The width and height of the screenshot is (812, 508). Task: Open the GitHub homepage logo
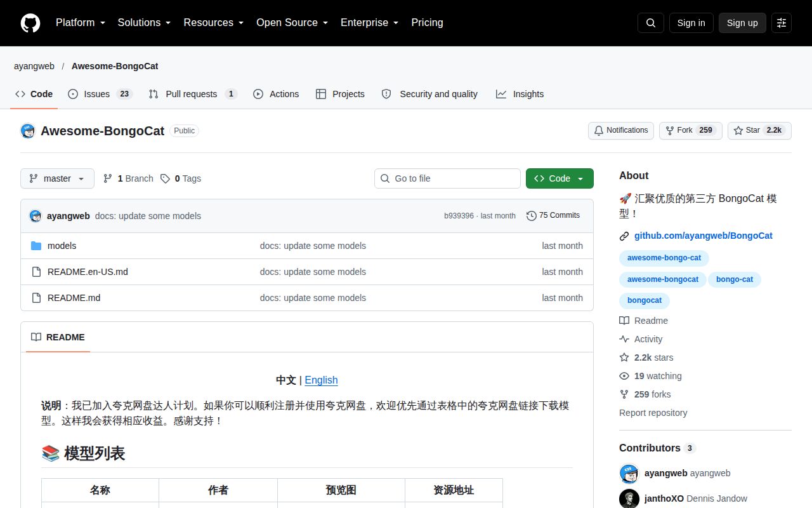point(30,23)
